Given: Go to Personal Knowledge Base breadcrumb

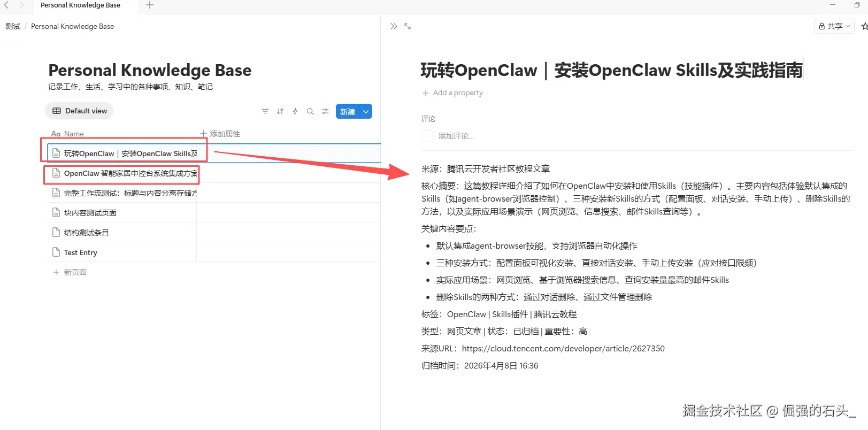Looking at the screenshot, I should 72,26.
